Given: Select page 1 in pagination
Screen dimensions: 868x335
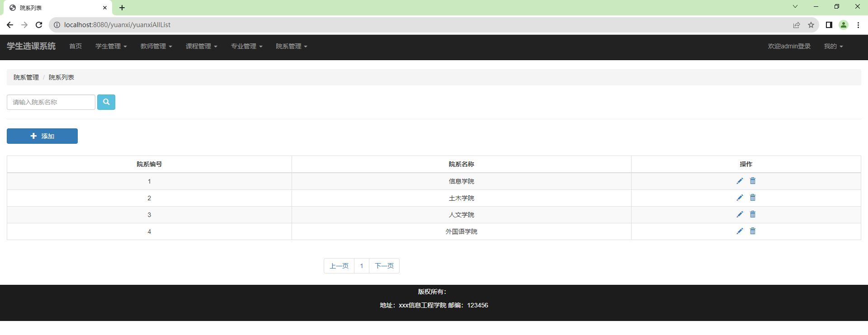Looking at the screenshot, I should tap(362, 266).
